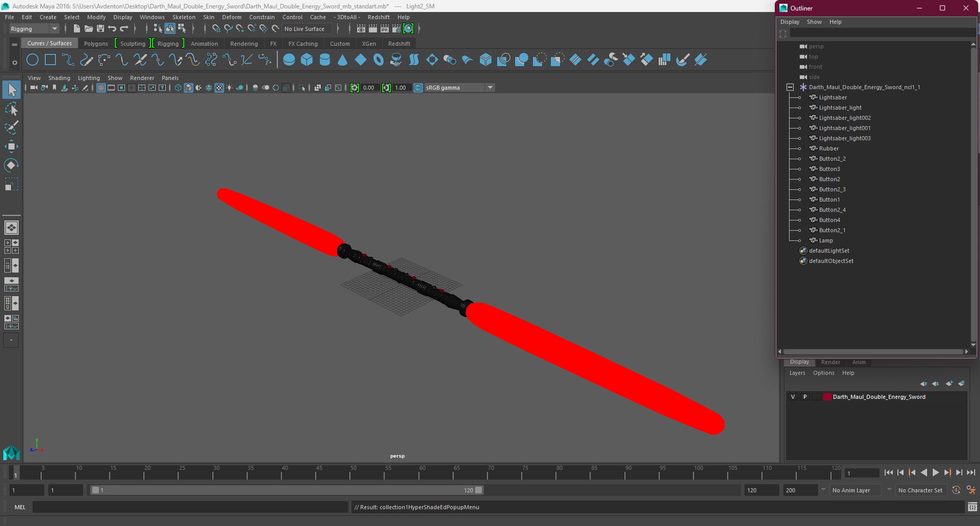
Task: Play animation forwards
Action: [936, 473]
